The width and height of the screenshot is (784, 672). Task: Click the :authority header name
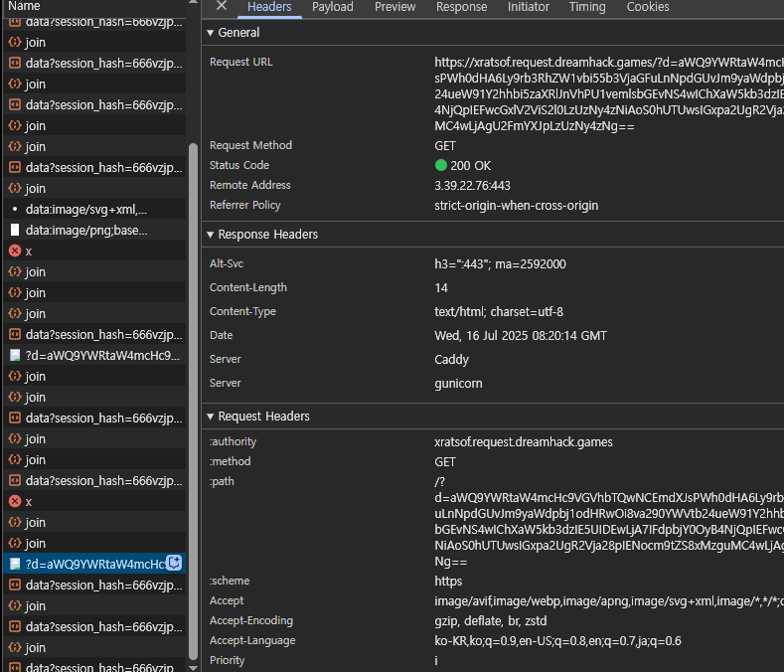click(x=233, y=441)
